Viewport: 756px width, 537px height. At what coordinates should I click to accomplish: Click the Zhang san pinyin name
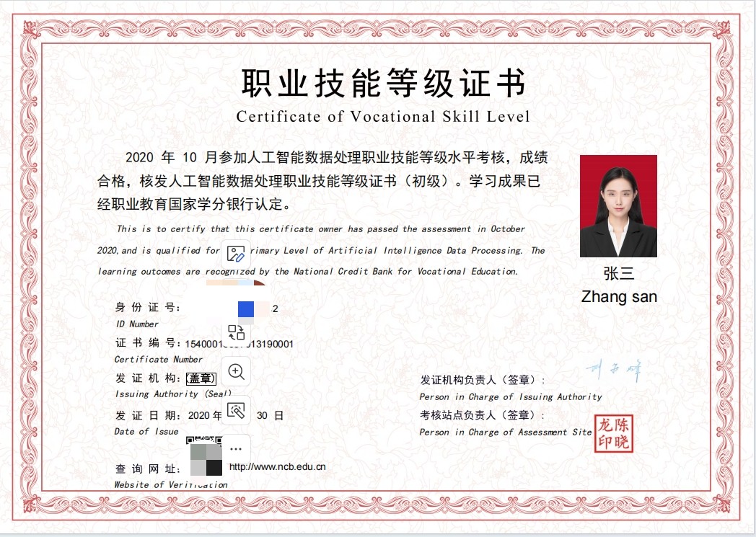point(619,297)
